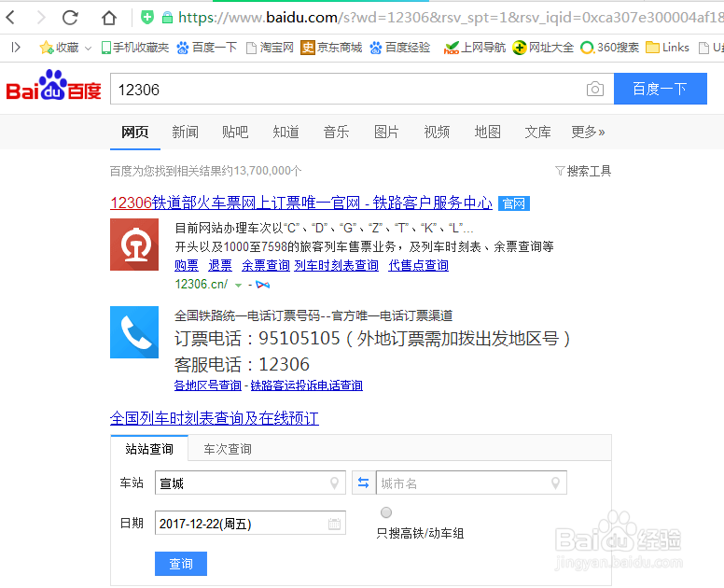Select the 网页 tab
The height and width of the screenshot is (588, 724).
135,133
